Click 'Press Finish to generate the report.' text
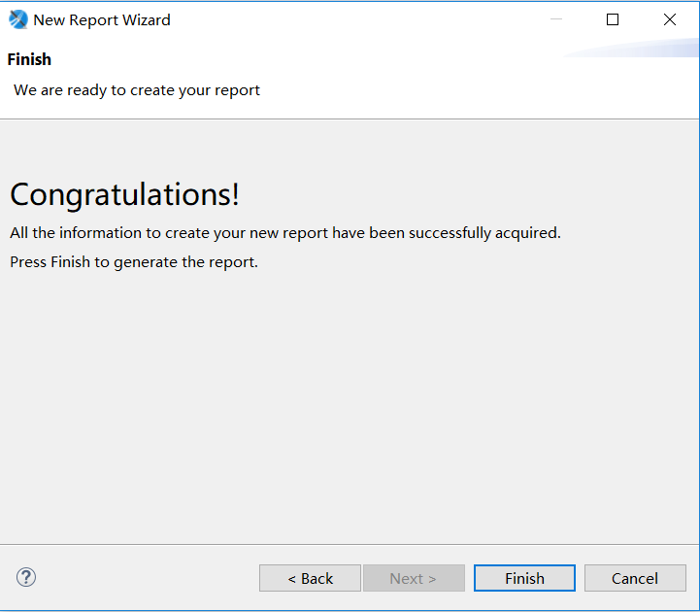700x612 pixels. [134, 261]
